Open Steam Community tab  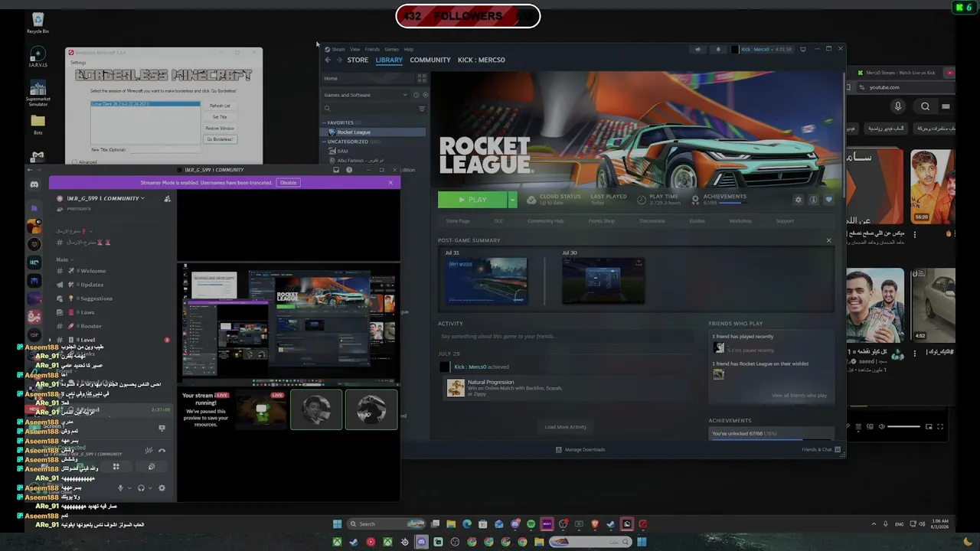[430, 60]
